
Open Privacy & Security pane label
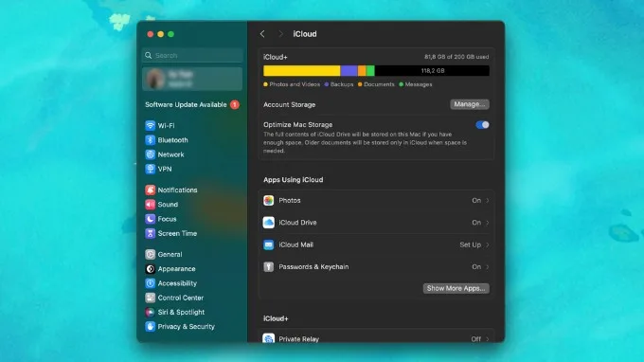tap(186, 327)
